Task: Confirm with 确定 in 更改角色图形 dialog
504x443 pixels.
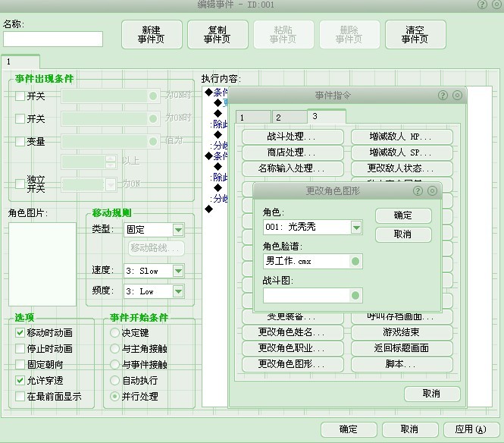Action: 403,215
